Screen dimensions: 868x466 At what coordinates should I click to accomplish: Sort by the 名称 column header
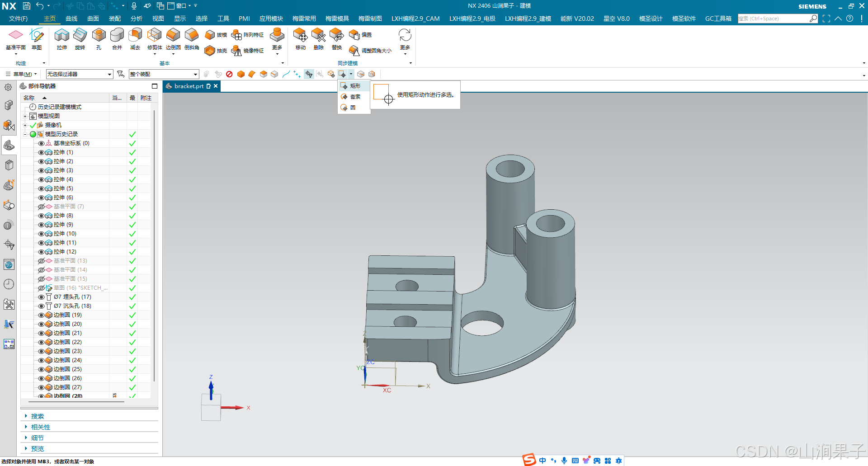click(65, 98)
